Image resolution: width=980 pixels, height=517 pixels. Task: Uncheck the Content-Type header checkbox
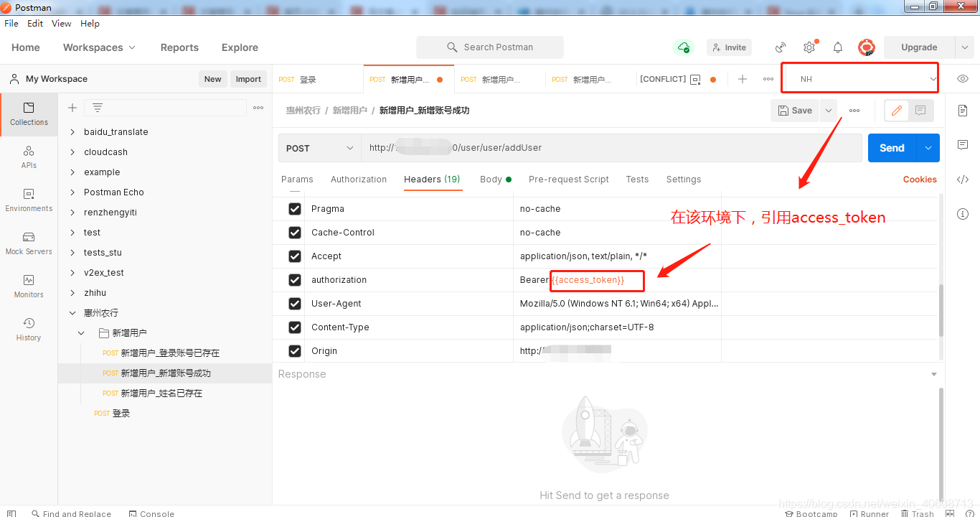[295, 327]
